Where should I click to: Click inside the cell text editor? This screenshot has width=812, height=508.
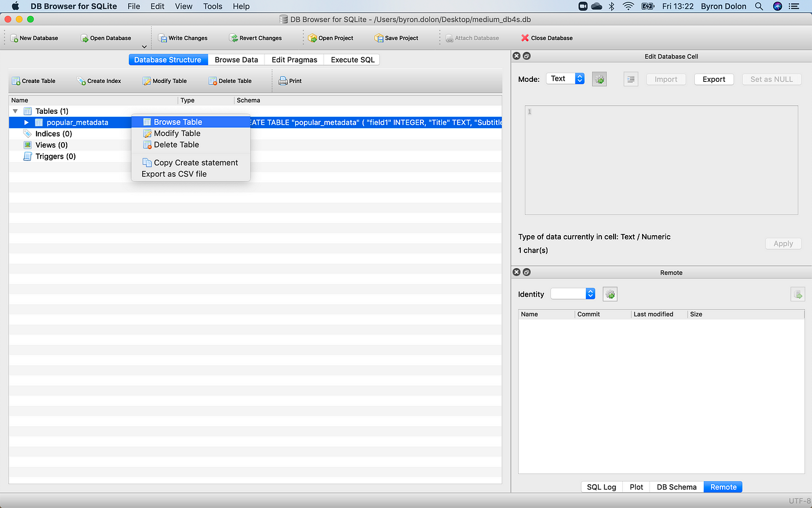point(661,160)
